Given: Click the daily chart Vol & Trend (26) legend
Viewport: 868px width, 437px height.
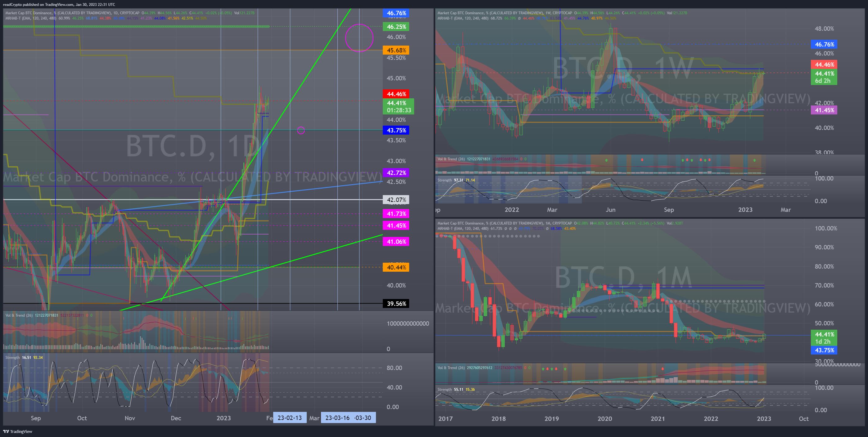Looking at the screenshot, I should pos(49,315).
